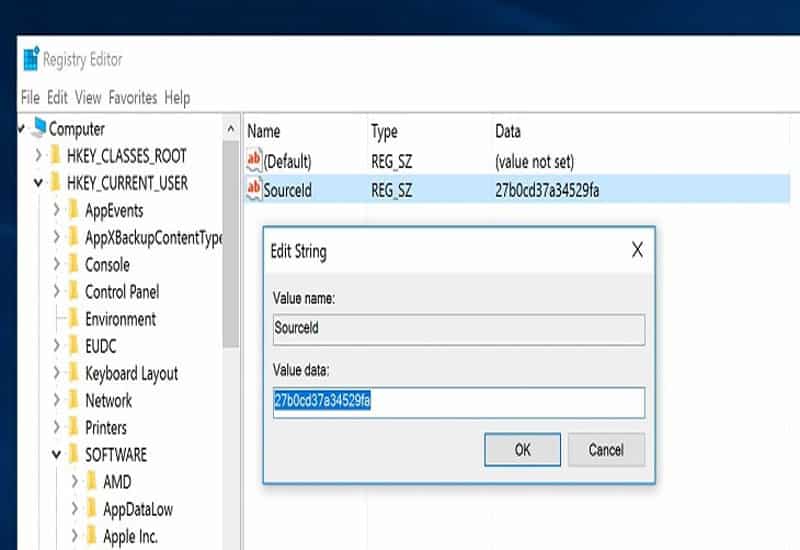Image resolution: width=800 pixels, height=550 pixels.
Task: Expand the Keyboard Layout key
Action: click(x=57, y=373)
